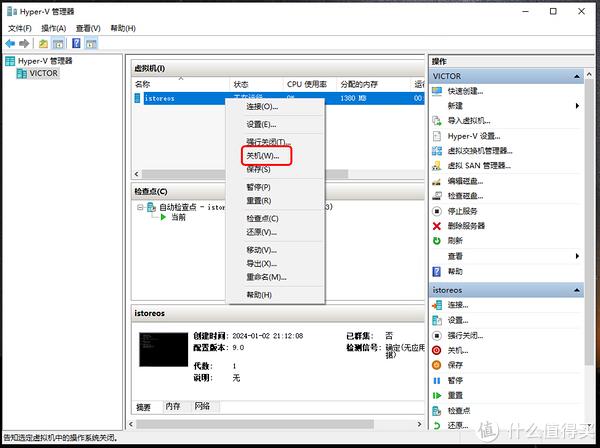Choose 检查点(C) in the context menu

(276, 219)
